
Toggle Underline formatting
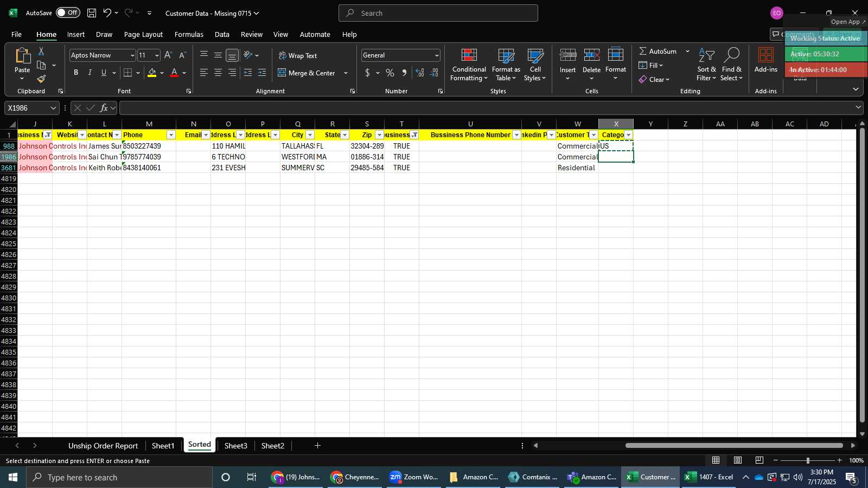click(104, 73)
